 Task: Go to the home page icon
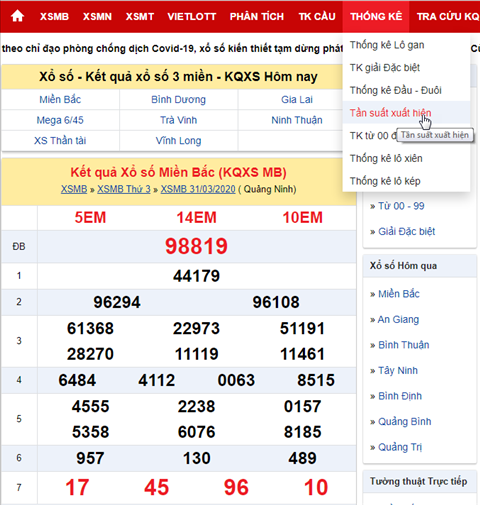tap(17, 16)
